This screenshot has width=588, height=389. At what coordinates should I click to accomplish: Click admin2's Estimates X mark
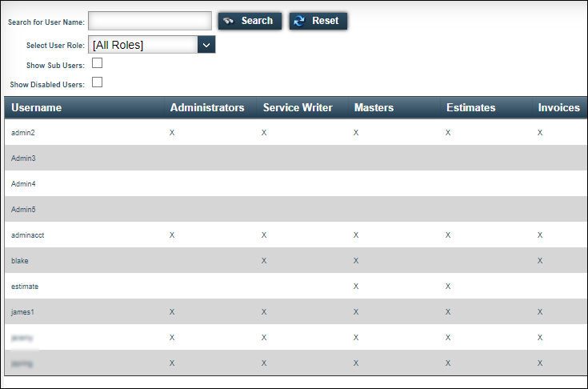[448, 132]
